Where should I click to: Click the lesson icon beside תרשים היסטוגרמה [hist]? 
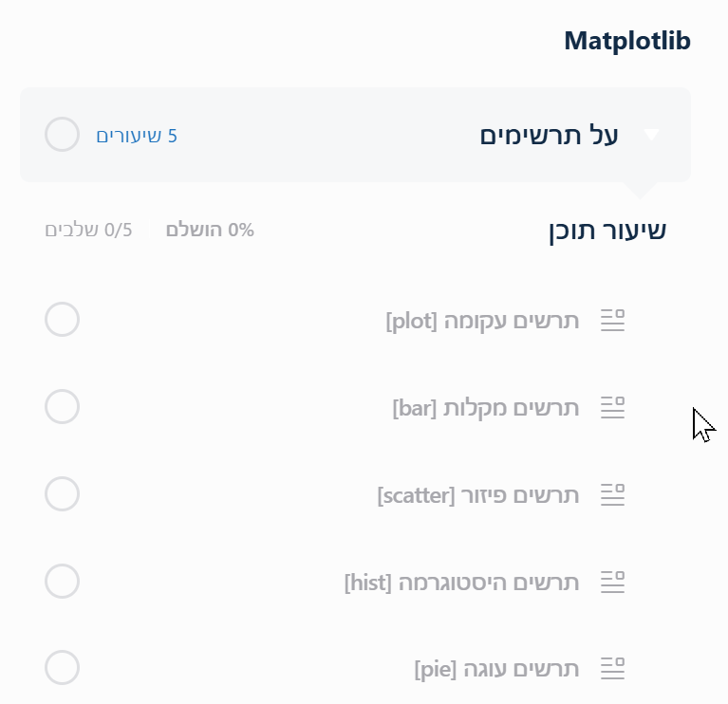(x=613, y=582)
